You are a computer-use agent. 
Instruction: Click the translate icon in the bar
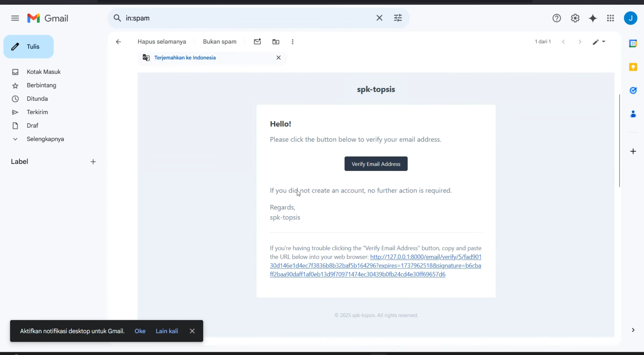coord(146,58)
